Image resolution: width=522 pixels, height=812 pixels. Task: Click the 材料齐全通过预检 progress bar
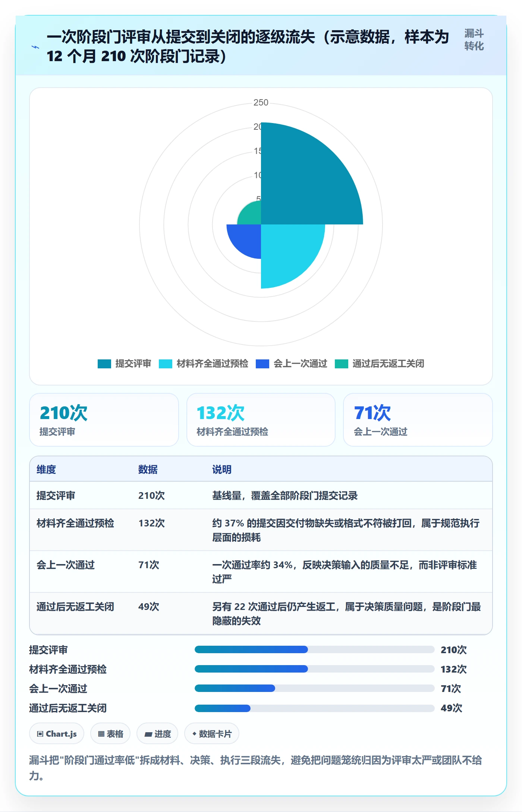(314, 669)
